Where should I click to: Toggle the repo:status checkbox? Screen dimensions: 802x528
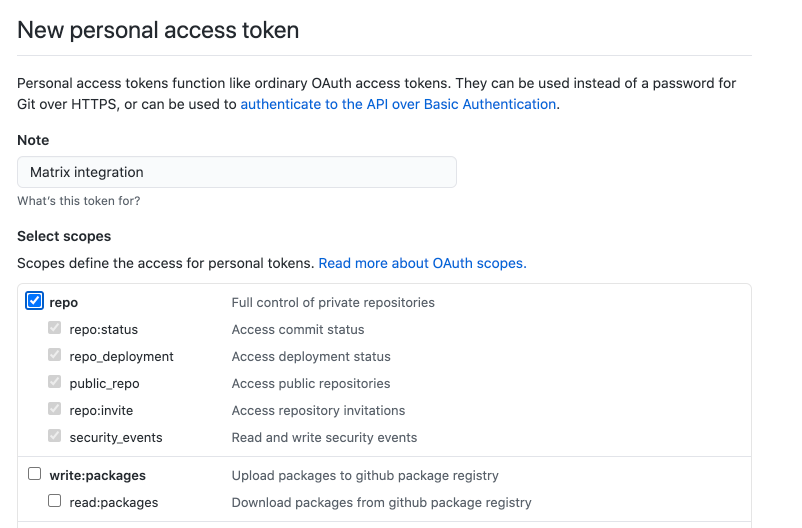54,327
